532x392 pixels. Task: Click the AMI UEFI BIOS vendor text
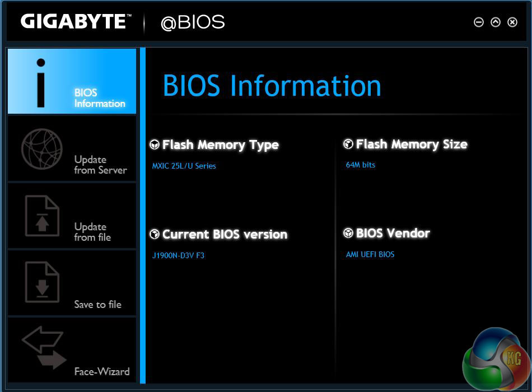[x=370, y=254]
